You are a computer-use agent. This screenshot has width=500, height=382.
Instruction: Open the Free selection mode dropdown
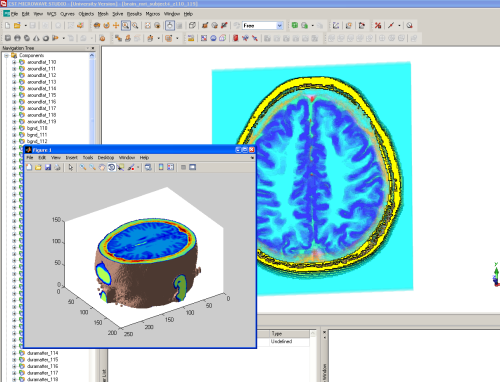pyautogui.click(x=280, y=26)
